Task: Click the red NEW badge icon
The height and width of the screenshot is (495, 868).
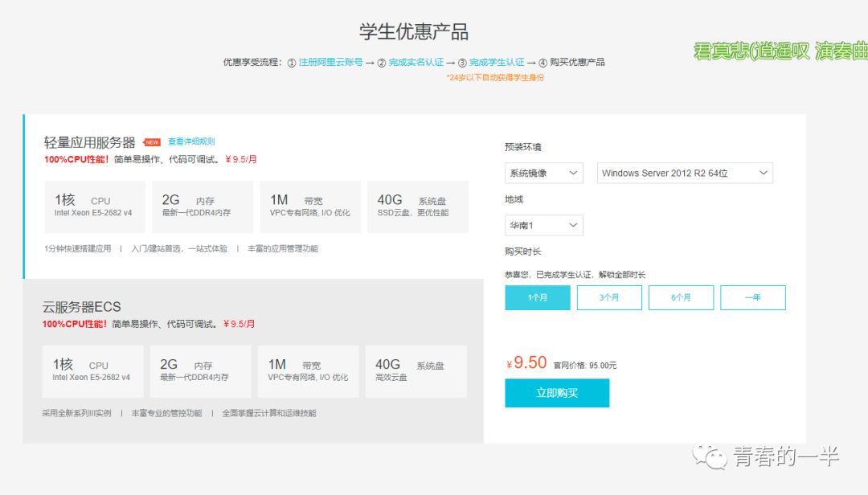Action: point(152,142)
